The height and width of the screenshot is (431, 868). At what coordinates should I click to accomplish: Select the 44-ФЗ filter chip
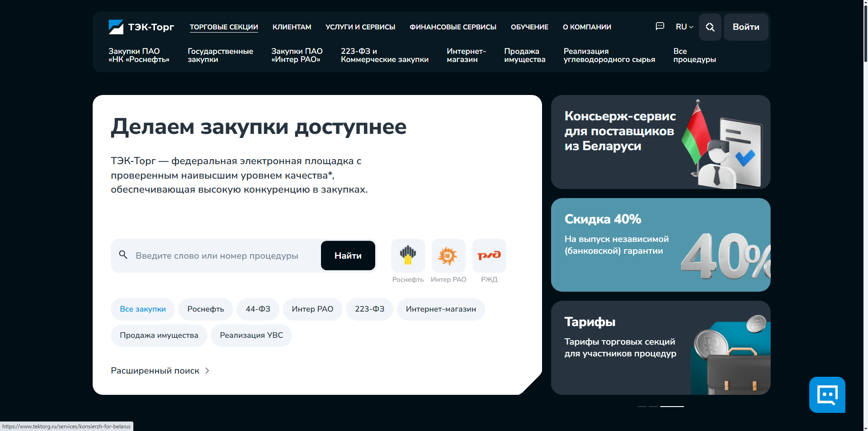pos(258,309)
